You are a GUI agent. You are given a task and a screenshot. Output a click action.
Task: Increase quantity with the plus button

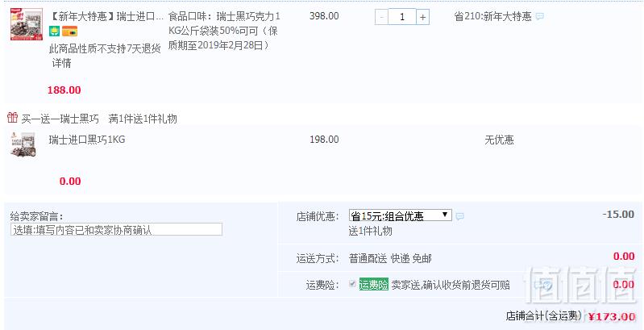click(x=422, y=17)
